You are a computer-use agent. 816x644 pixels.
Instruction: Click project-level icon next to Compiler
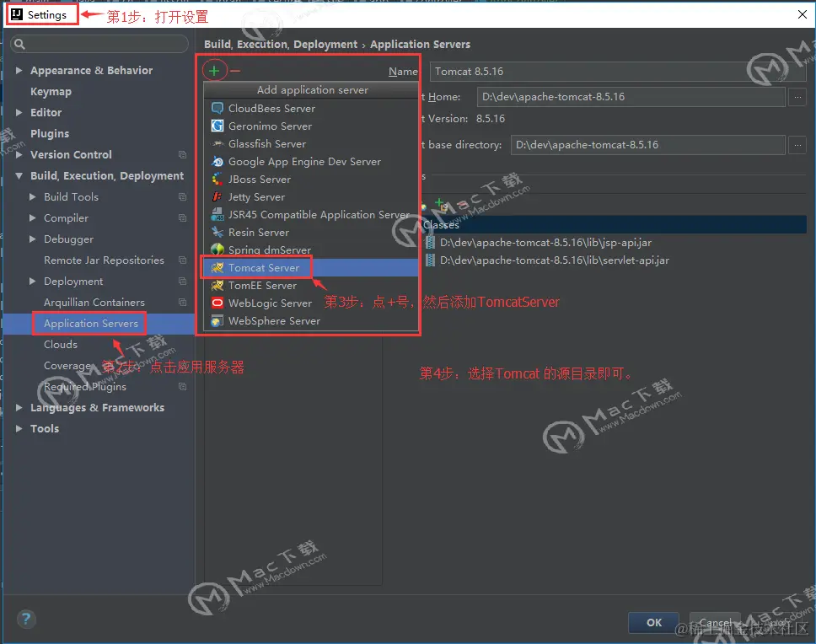pyautogui.click(x=182, y=218)
